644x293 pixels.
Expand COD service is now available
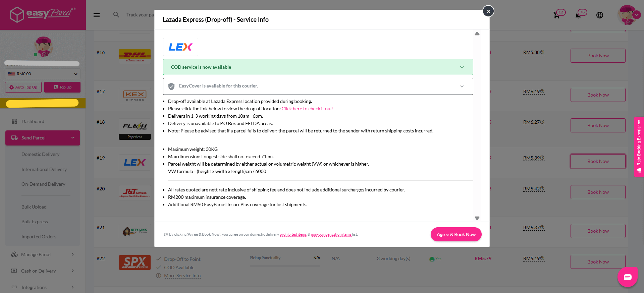click(x=318, y=67)
